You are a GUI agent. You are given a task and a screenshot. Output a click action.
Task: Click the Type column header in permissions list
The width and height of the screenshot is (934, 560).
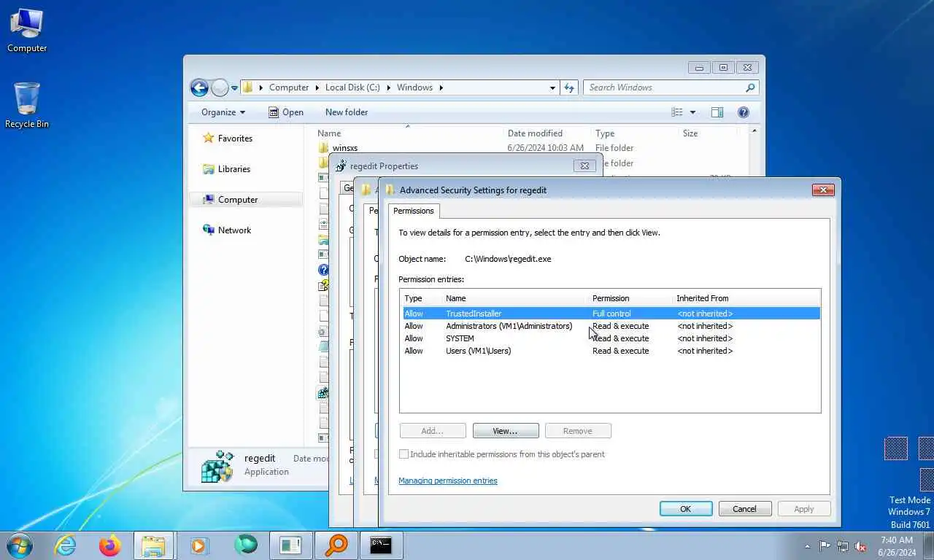pos(413,298)
